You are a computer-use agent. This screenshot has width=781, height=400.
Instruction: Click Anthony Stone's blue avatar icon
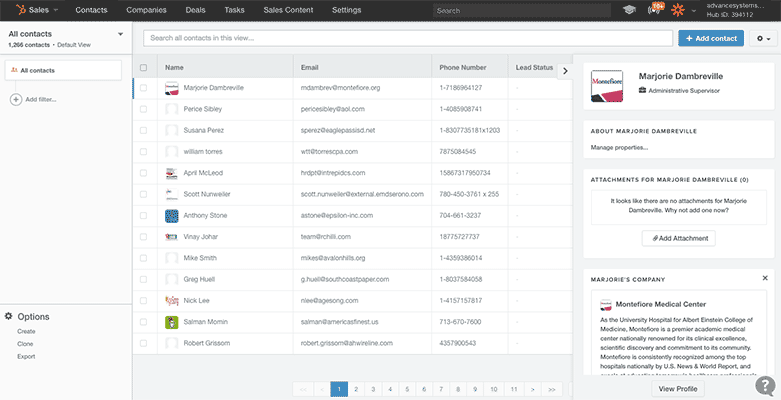click(171, 216)
